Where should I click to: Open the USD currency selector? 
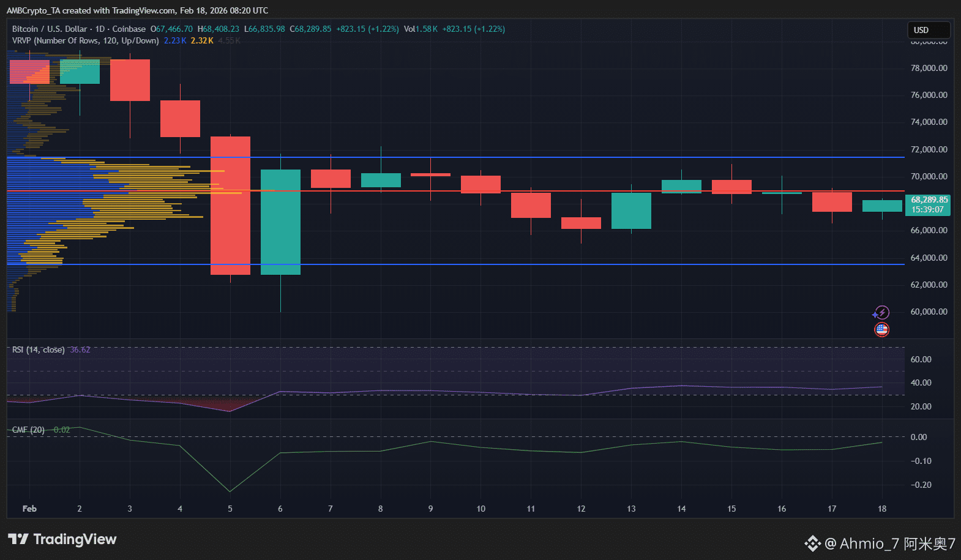[928, 30]
